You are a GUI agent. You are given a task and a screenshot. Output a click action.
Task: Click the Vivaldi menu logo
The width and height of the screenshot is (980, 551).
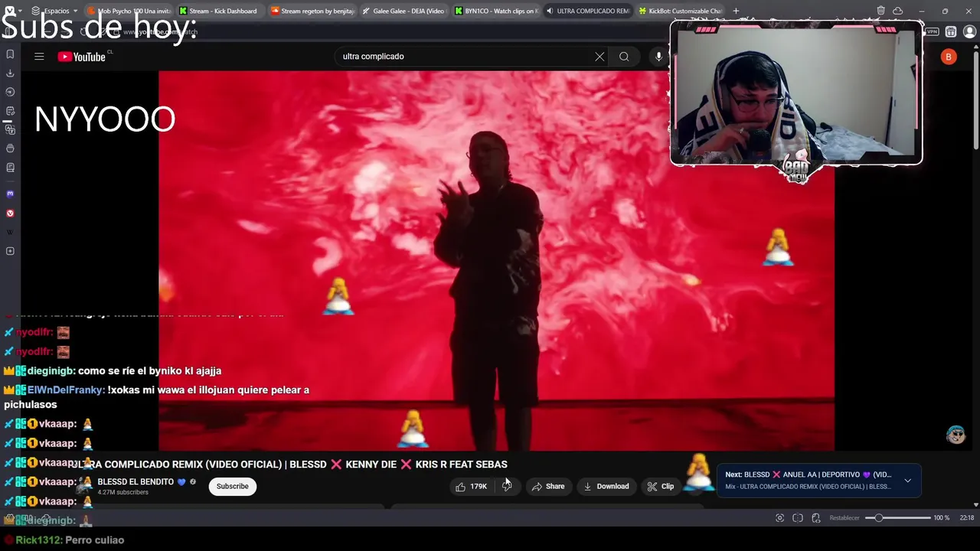click(x=10, y=11)
